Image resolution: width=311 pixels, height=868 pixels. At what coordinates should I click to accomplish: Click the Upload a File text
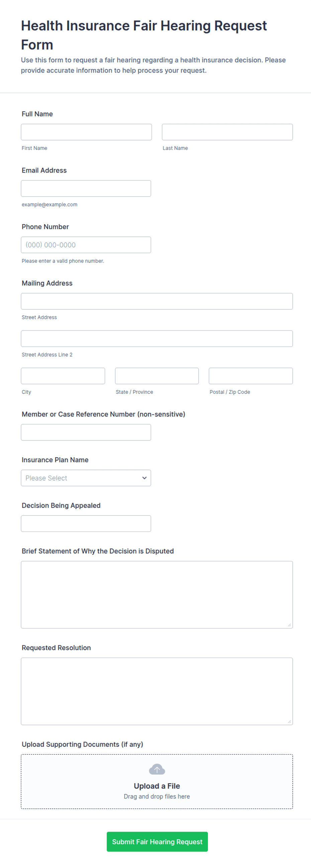pyautogui.click(x=157, y=786)
